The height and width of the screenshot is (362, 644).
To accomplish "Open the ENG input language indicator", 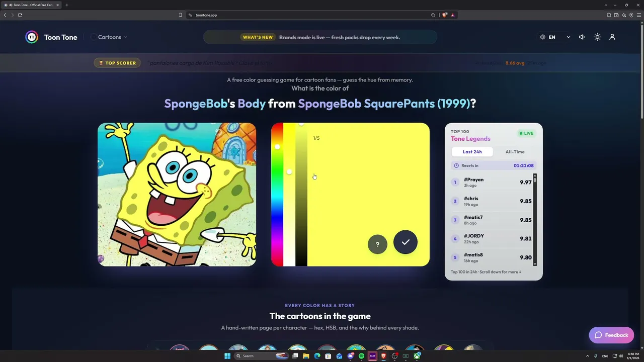I will 605,356.
